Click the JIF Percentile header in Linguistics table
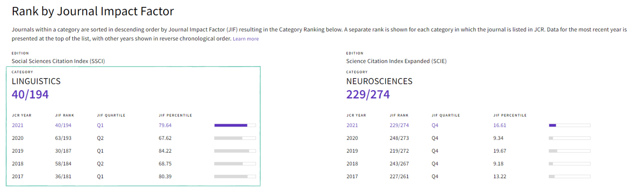Viewport: 644px width, 193px height. 175,115
